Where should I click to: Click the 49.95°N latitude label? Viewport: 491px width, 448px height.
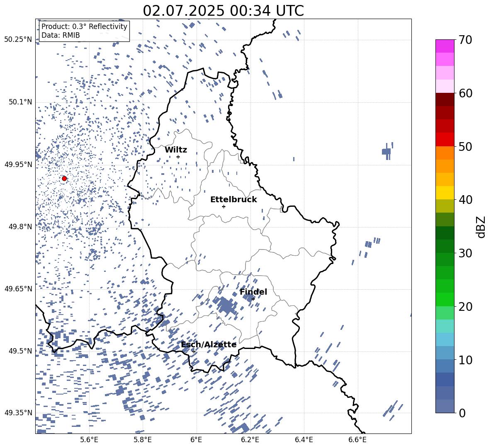coord(18,165)
